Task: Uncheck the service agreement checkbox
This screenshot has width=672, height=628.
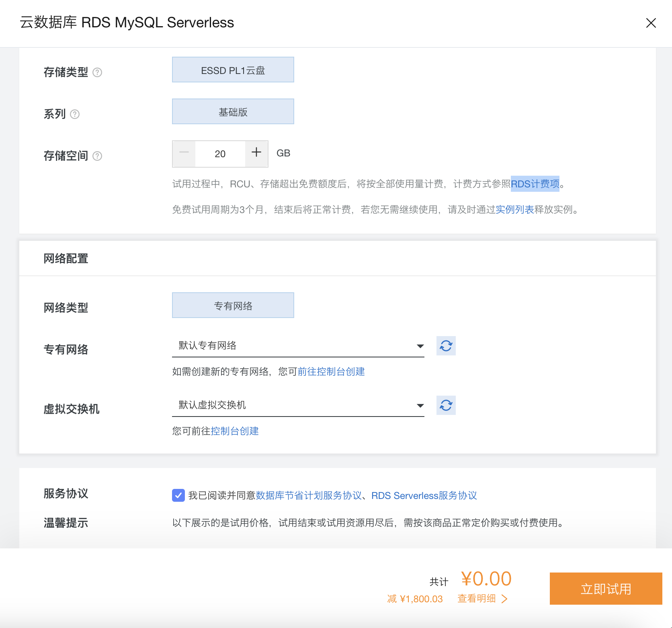Action: click(x=178, y=495)
